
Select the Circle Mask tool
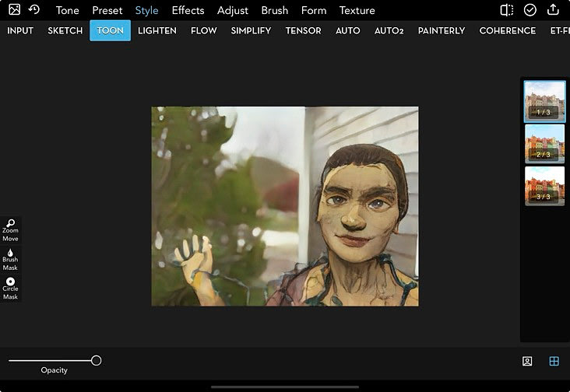11,289
